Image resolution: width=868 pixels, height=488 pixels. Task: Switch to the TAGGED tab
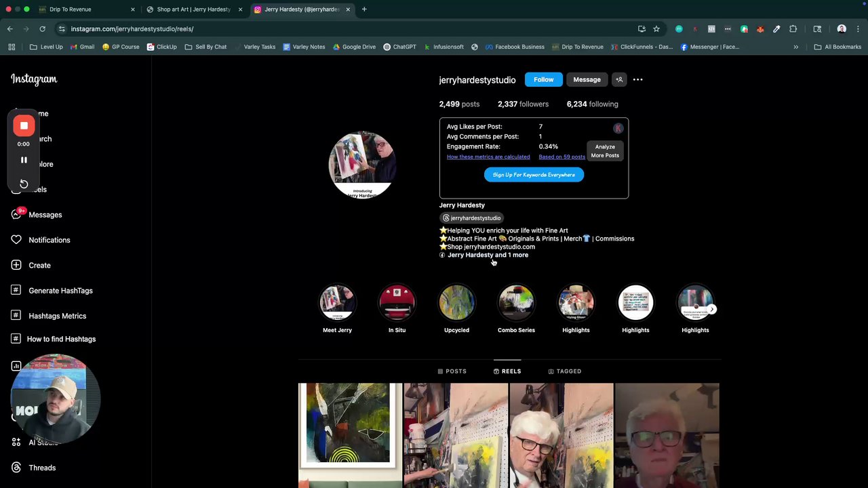[x=565, y=371]
